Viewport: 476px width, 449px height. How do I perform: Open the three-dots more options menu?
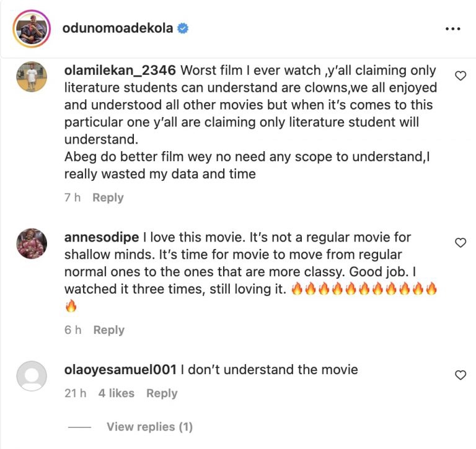453,28
